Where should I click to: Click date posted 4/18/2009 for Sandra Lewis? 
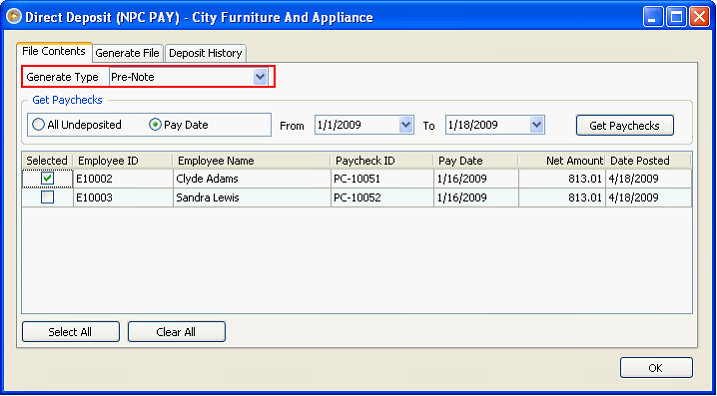[648, 198]
